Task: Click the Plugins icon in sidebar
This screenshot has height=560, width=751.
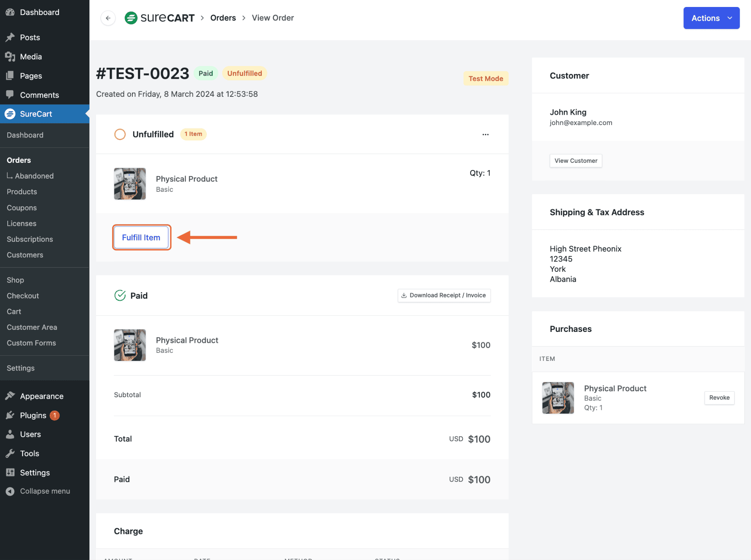Action: pyautogui.click(x=10, y=415)
